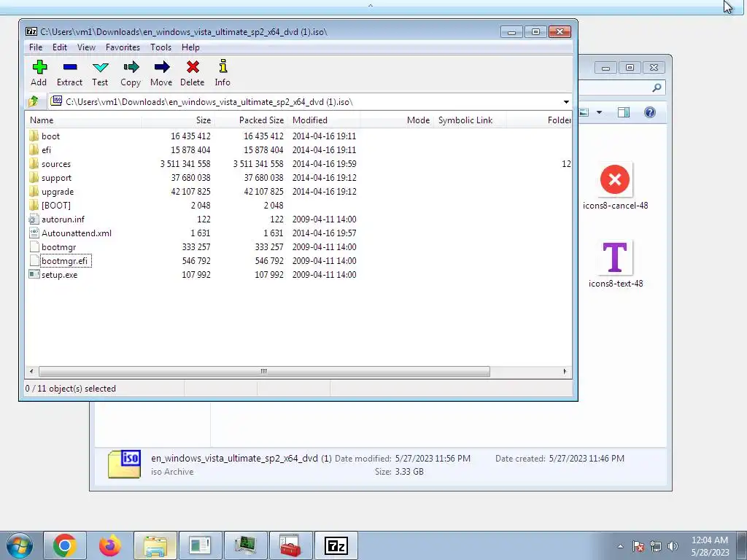This screenshot has width=747, height=560.
Task: Sort by Symbolic Link column header
Action: coord(470,120)
